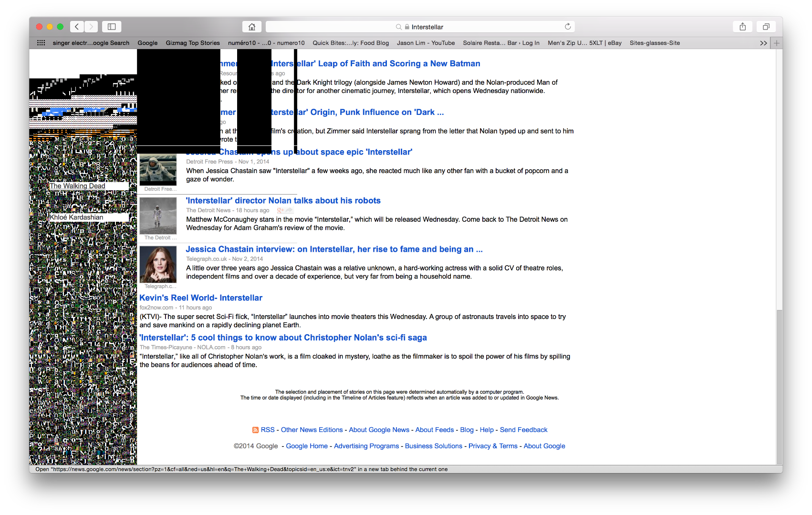Expand hidden bookmarks with the chevron overflow
This screenshot has height=515, width=812.
[763, 43]
